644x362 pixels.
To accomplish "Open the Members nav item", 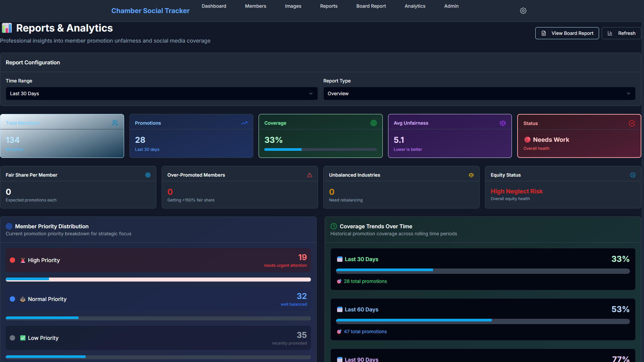I will click(255, 6).
